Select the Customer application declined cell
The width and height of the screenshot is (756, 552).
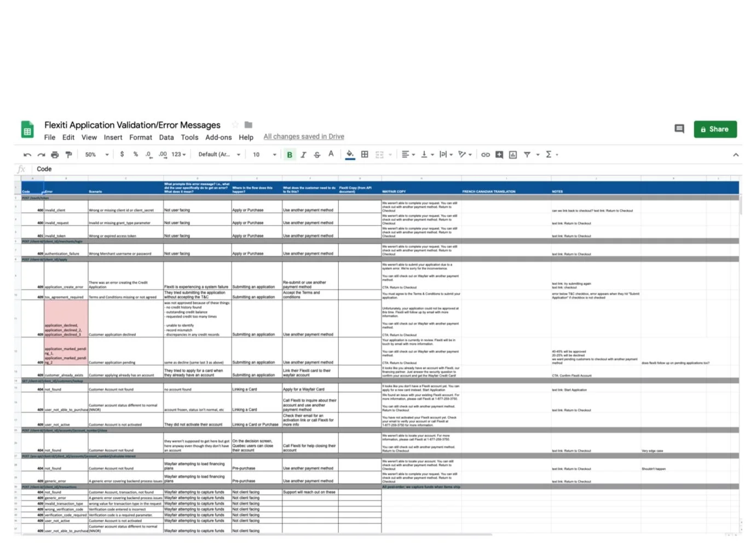coord(126,318)
